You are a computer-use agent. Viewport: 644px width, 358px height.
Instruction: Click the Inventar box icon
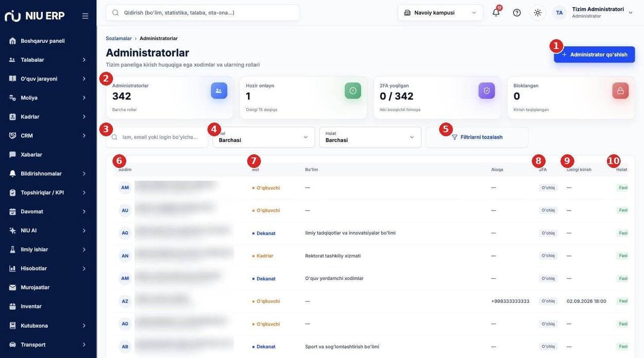point(12,306)
